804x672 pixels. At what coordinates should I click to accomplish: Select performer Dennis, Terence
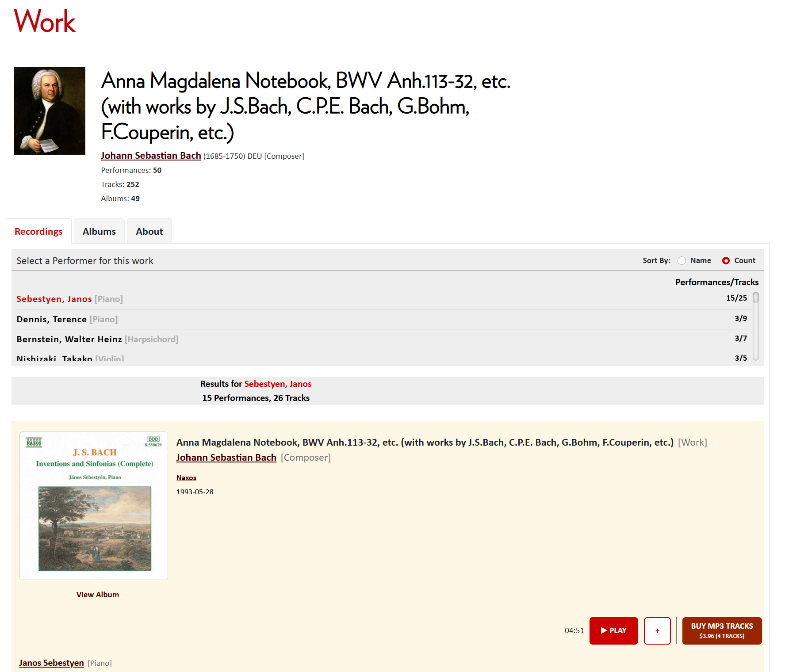51,319
